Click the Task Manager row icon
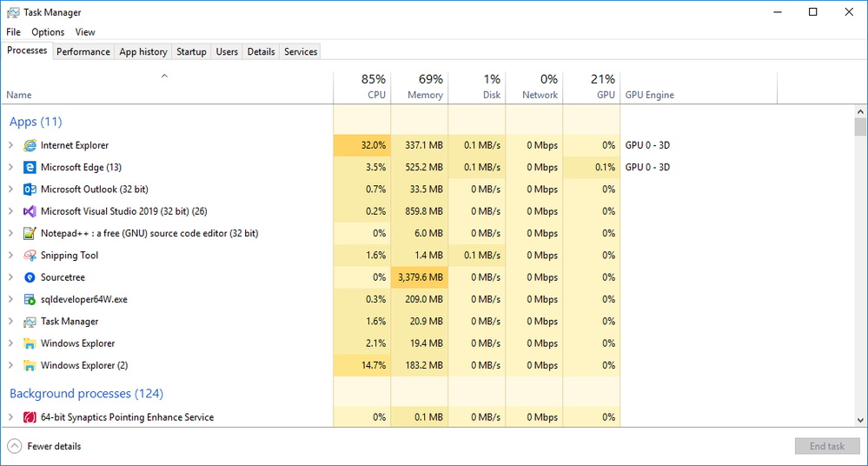Screen dimensions: 868x466 click(x=30, y=322)
